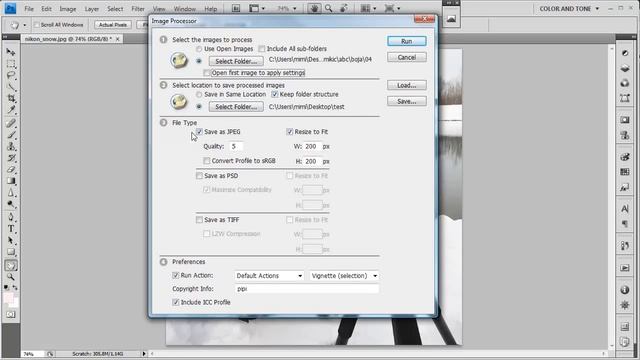The width and height of the screenshot is (640, 360).
Task: Open the Default Actions set dropdown
Action: point(269,276)
